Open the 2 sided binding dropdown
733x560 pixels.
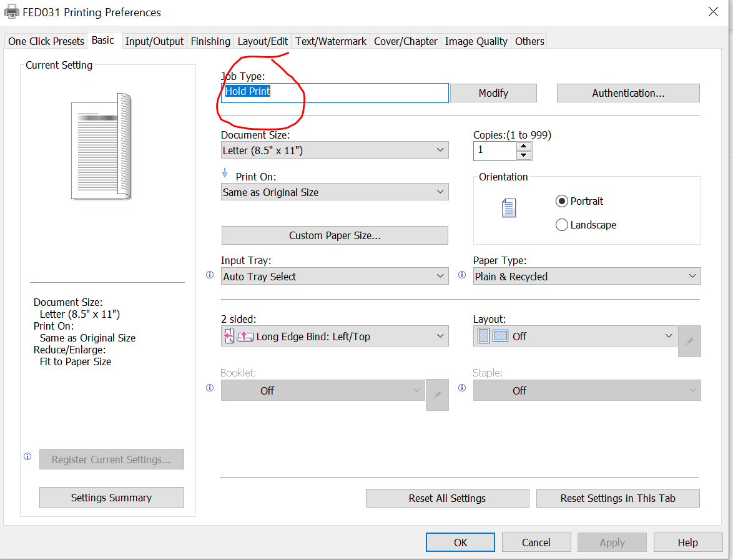coord(335,336)
